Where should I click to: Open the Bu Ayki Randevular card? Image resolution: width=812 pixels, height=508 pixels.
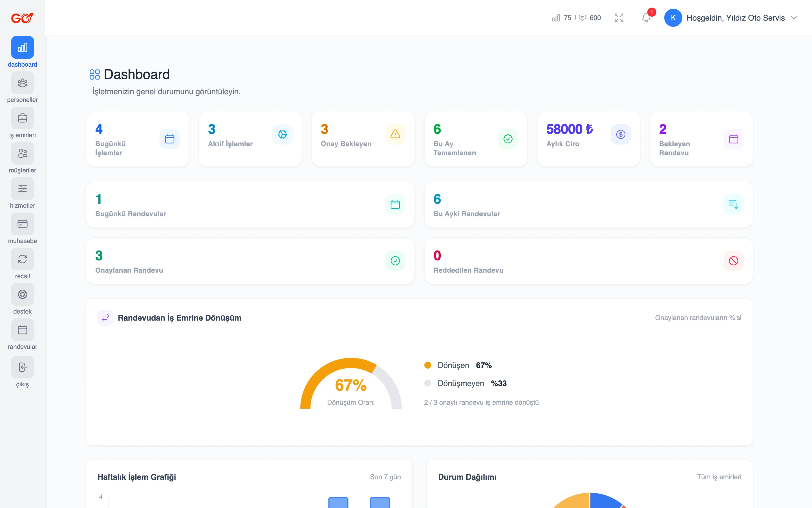click(588, 204)
